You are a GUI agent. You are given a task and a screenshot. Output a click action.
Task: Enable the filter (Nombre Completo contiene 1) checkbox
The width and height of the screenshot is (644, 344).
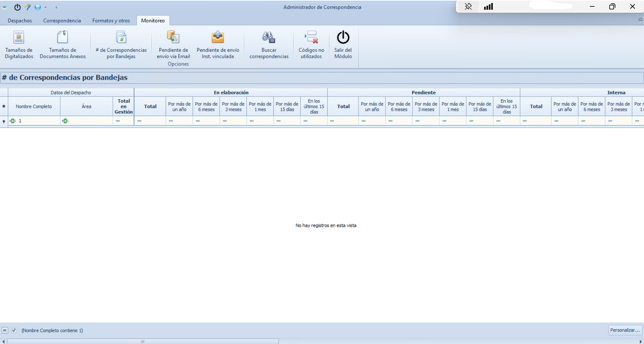(x=14, y=330)
